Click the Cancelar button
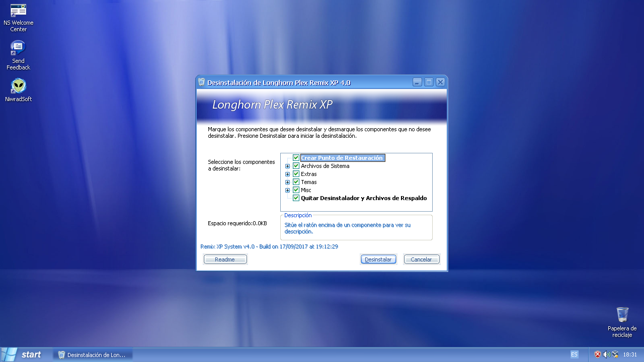Image resolution: width=644 pixels, height=362 pixels. pyautogui.click(x=422, y=259)
